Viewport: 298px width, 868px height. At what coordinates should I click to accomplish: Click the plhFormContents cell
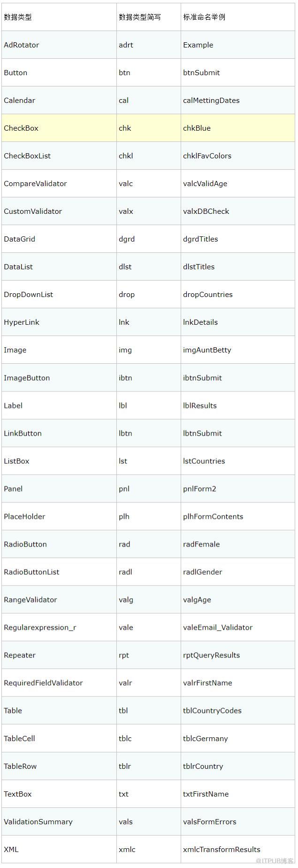[238, 516]
